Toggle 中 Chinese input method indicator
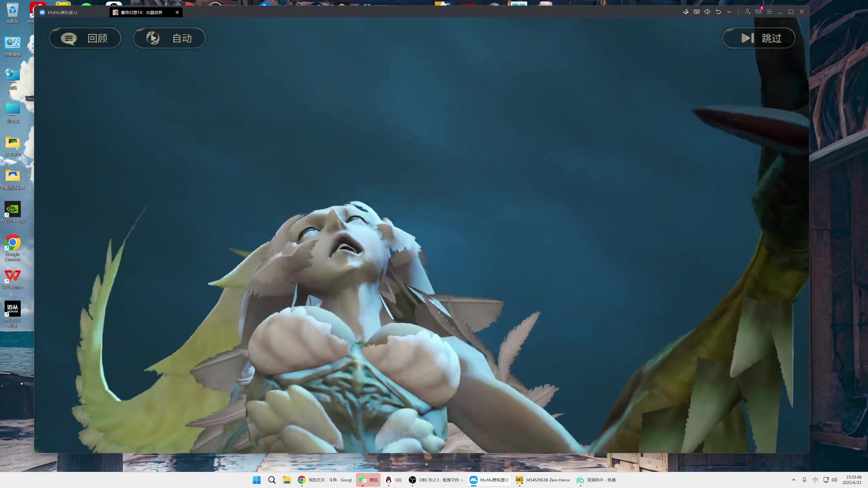The width and height of the screenshot is (868, 488). 815,480
